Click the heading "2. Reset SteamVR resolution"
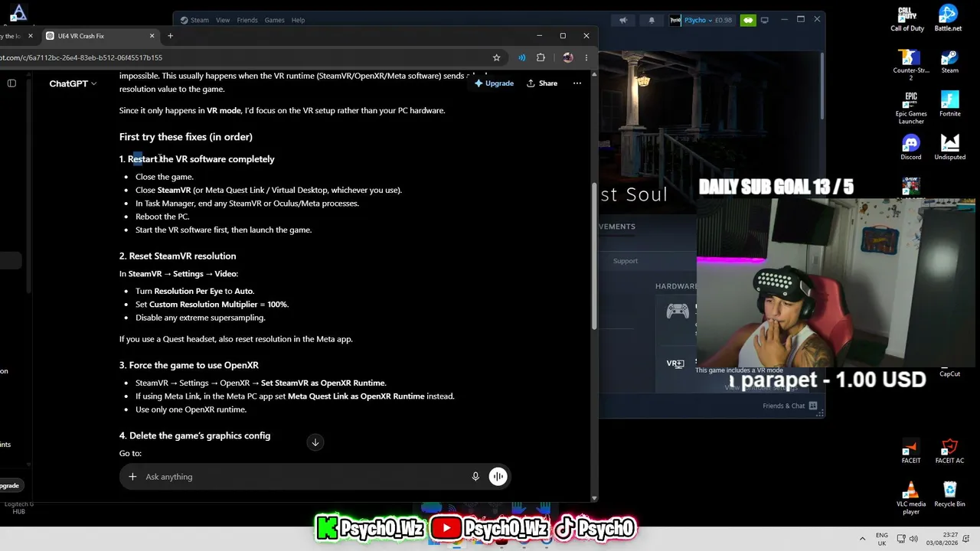This screenshot has height=551, width=980. click(178, 256)
